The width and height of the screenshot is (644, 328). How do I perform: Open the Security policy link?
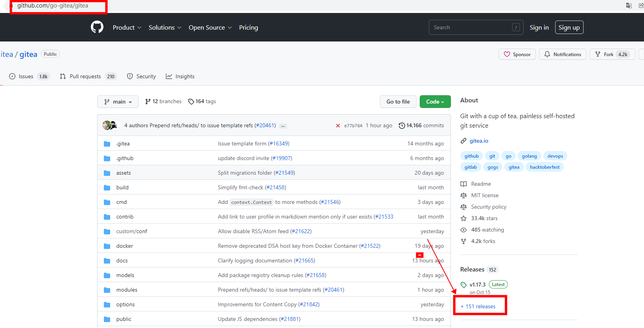[489, 207]
